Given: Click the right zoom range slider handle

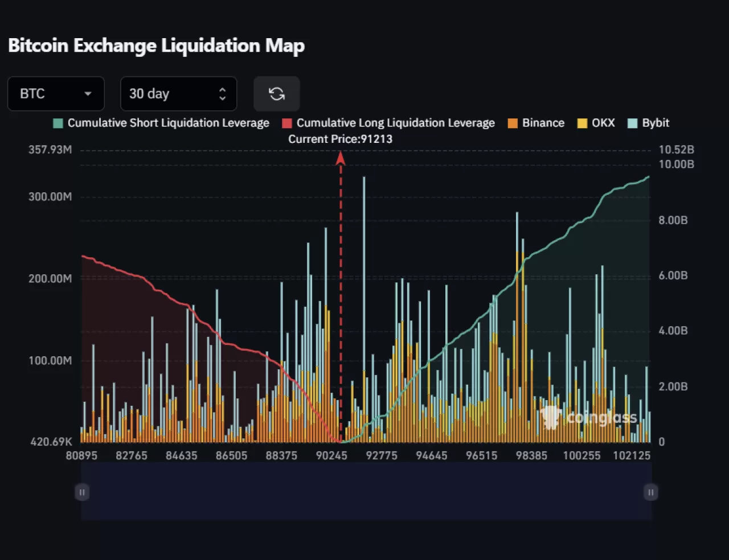Looking at the screenshot, I should 650,492.
